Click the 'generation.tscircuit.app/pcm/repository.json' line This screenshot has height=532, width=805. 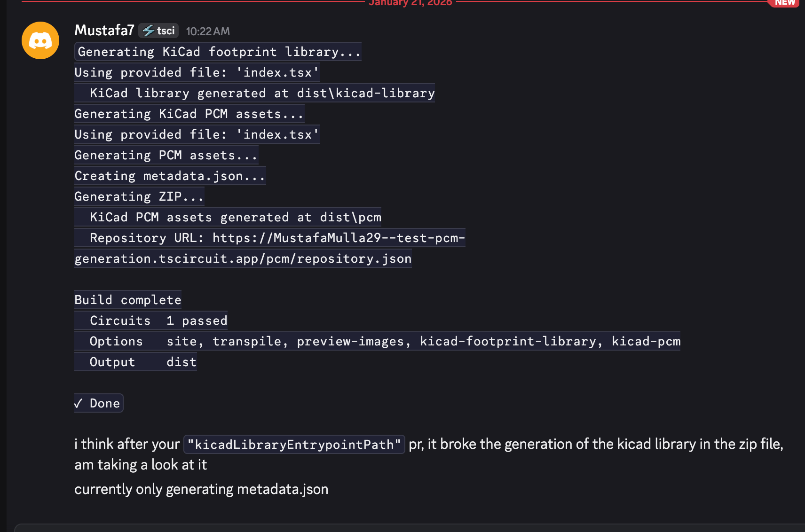tap(243, 258)
